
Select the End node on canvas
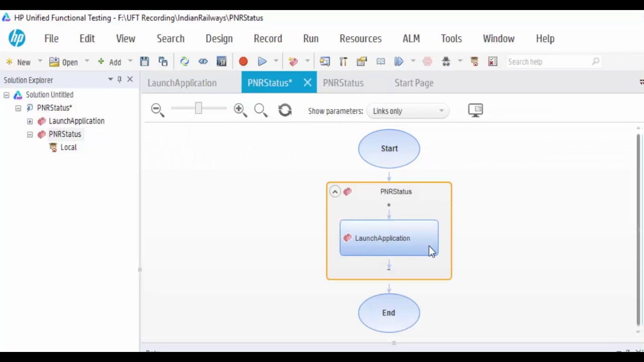[389, 313]
